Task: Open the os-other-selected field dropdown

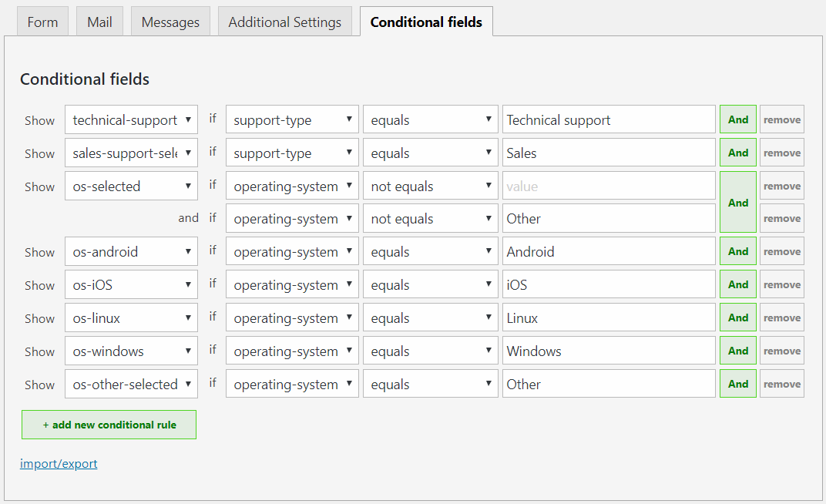Action: (131, 384)
